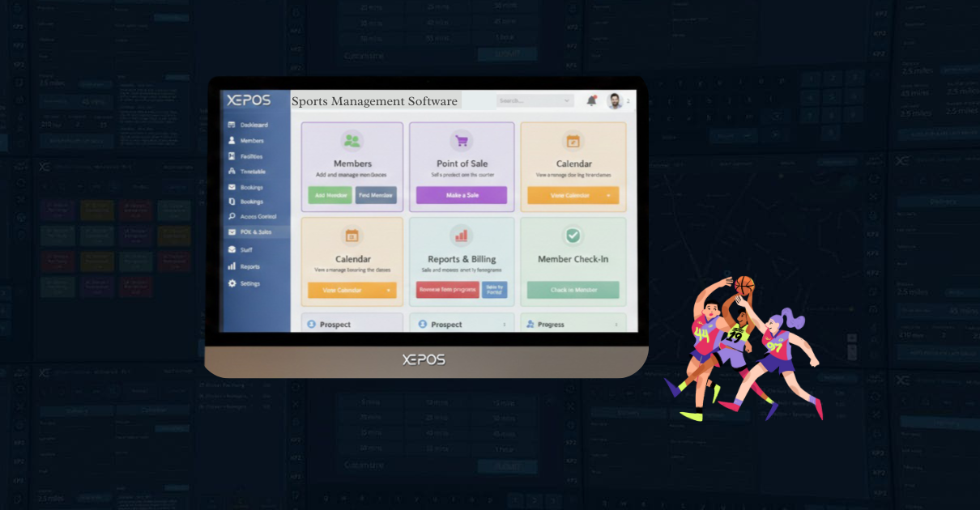Viewport: 980px width, 510px height.
Task: Click the XEPOS logo in the sidebar header
Action: click(x=249, y=100)
